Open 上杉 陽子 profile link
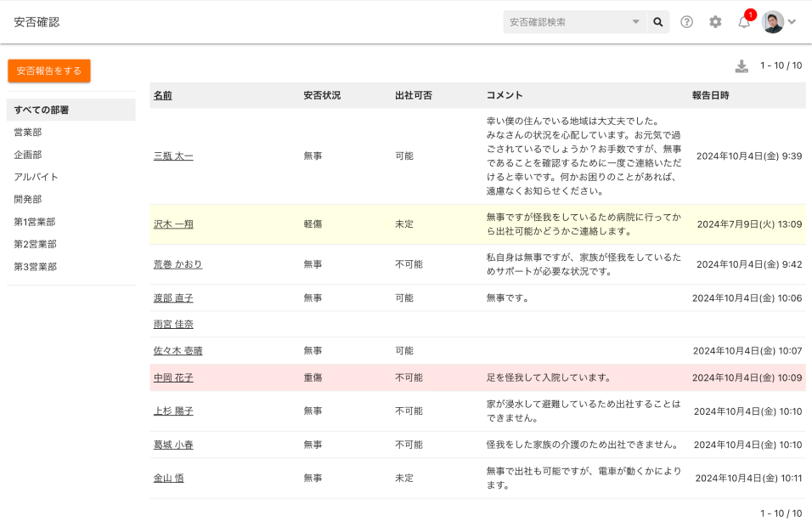Image resolution: width=812 pixels, height=527 pixels. [x=173, y=411]
